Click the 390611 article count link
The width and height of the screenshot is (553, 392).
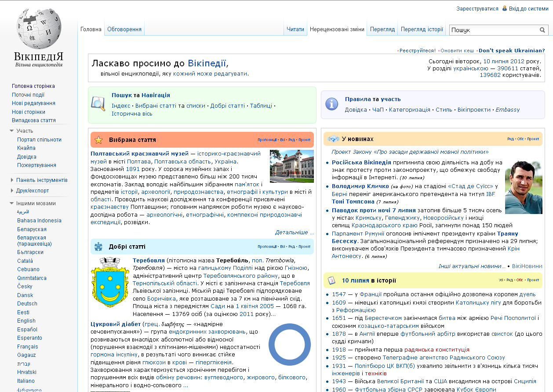click(x=508, y=68)
